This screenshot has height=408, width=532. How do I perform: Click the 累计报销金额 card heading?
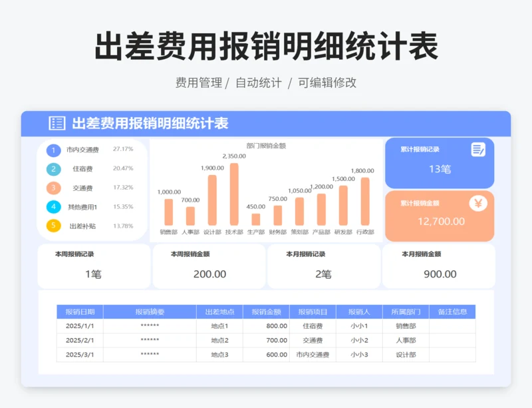pyautogui.click(x=420, y=203)
